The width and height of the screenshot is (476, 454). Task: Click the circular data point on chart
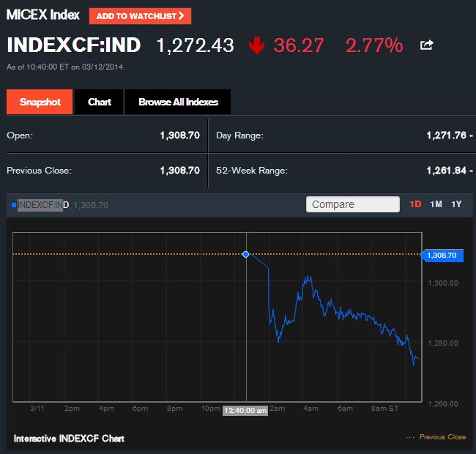tap(245, 254)
